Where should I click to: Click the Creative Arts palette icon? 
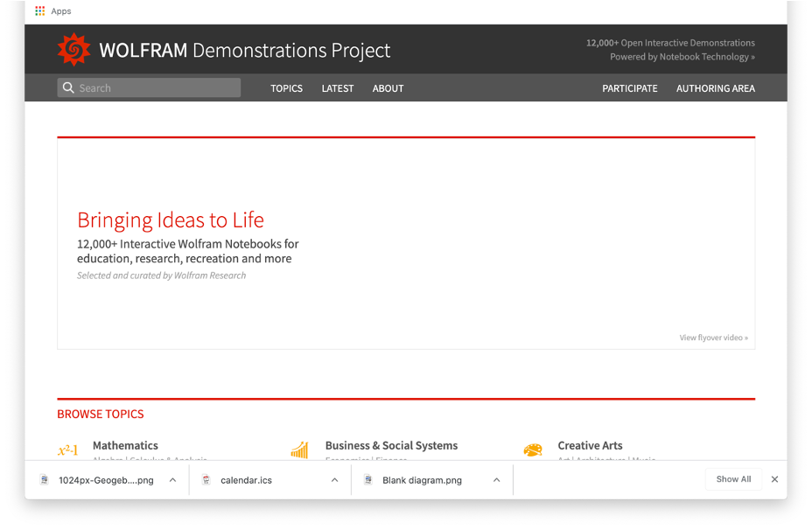(533, 450)
